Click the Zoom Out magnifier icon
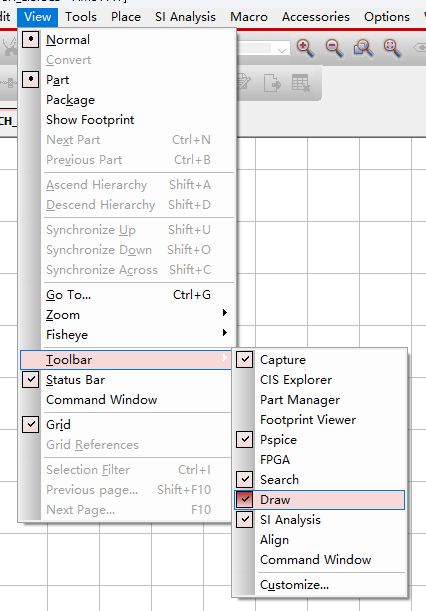This screenshot has height=611, width=426. pos(334,48)
